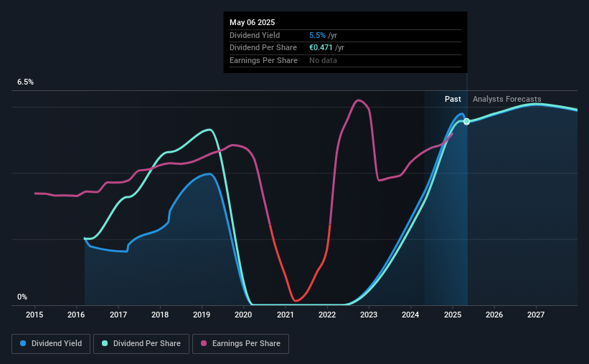589x364 pixels.
Task: Click the pink Earnings Per Share legend dot
Action: pyautogui.click(x=204, y=343)
